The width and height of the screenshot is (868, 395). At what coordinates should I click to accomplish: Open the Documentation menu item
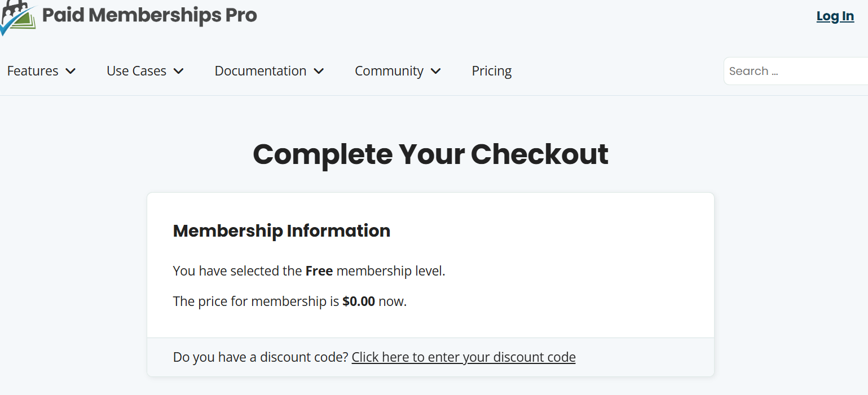pyautogui.click(x=261, y=71)
